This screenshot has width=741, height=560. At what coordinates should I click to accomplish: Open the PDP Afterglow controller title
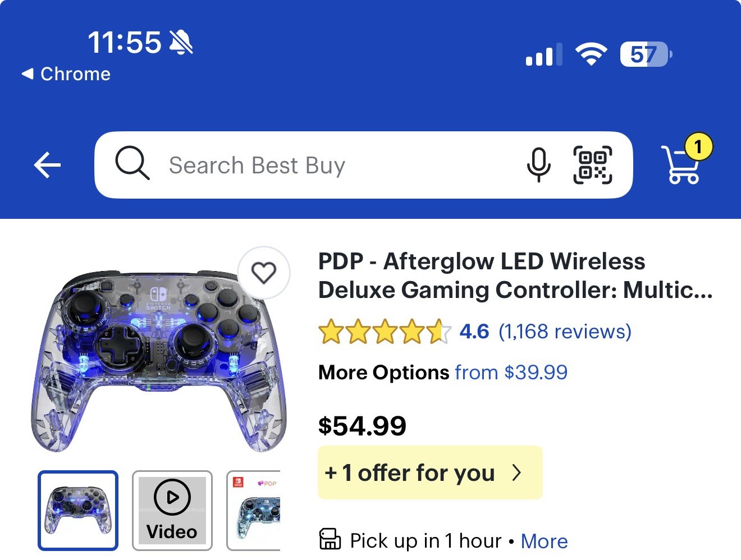pos(515,276)
